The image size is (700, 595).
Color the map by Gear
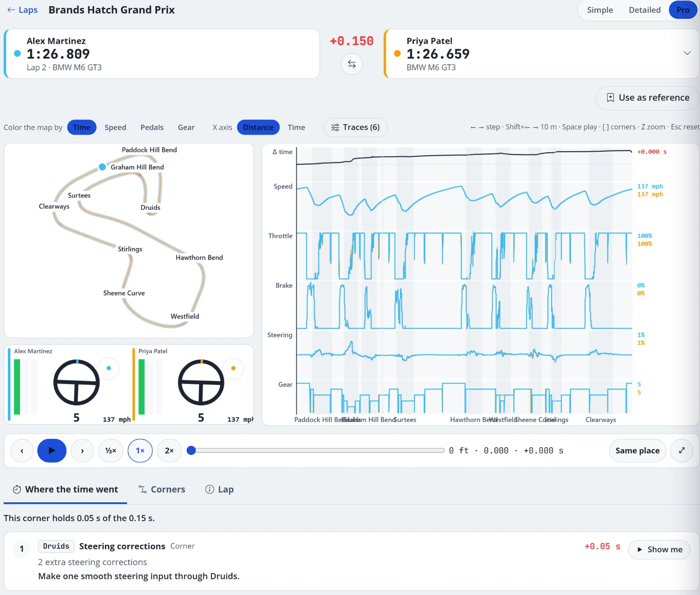[186, 127]
